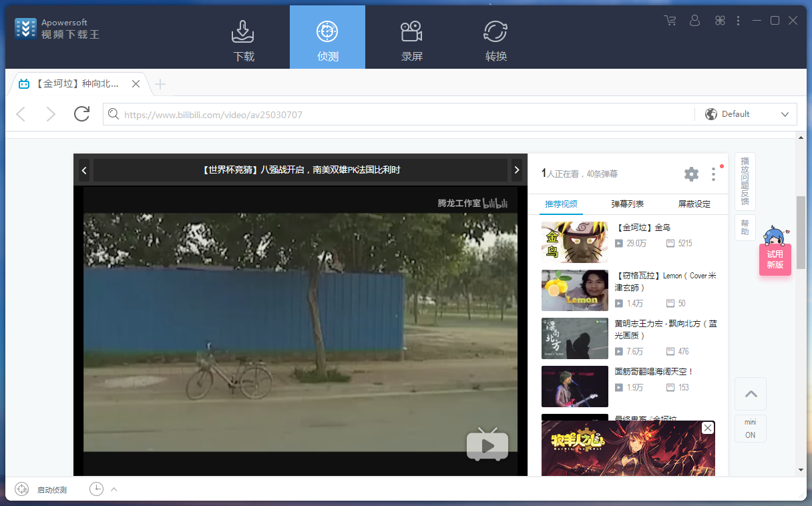
Task: Open the user account icon
Action: pyautogui.click(x=694, y=21)
